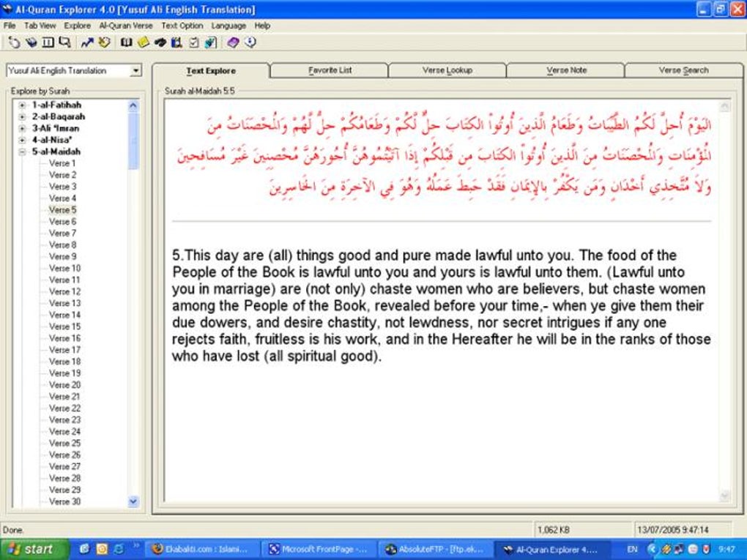747x560 pixels.
Task: Open the Yusuf Ali English Translation dropdown
Action: pos(135,71)
